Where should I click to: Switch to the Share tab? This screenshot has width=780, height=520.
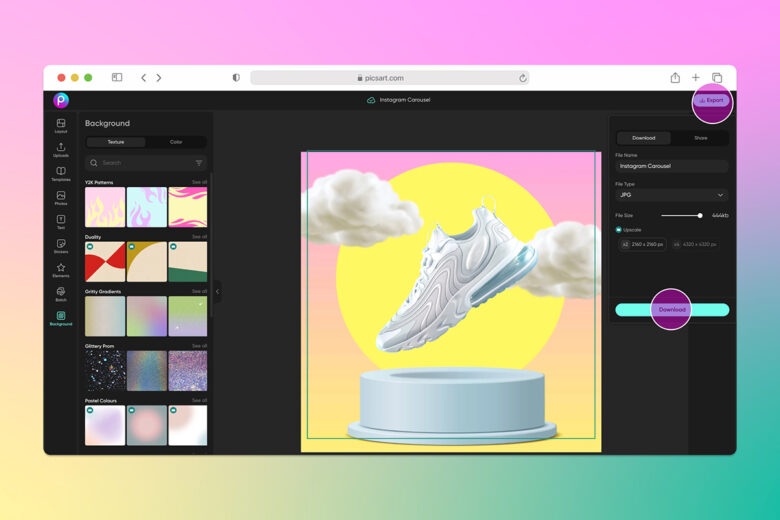(700, 138)
